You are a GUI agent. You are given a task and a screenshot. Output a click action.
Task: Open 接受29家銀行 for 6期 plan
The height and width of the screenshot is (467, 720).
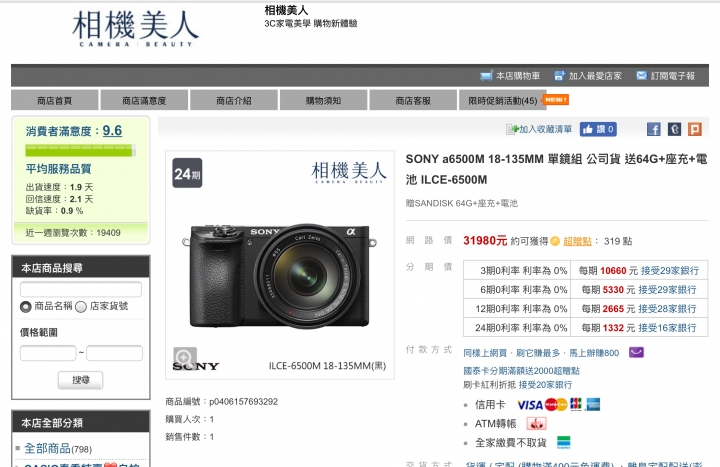click(667, 290)
